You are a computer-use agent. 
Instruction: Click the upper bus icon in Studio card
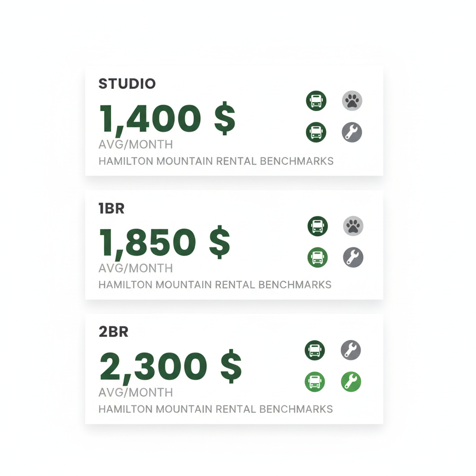(316, 100)
